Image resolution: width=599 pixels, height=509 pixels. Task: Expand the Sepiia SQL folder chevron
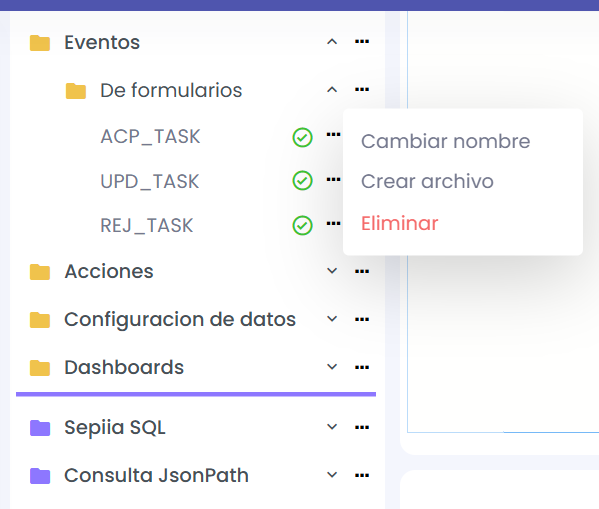[x=332, y=427]
